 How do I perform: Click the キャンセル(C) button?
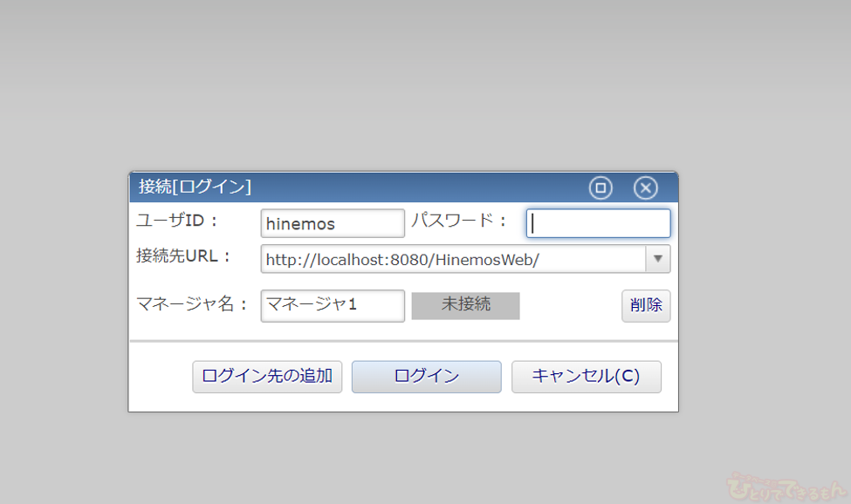tap(586, 377)
